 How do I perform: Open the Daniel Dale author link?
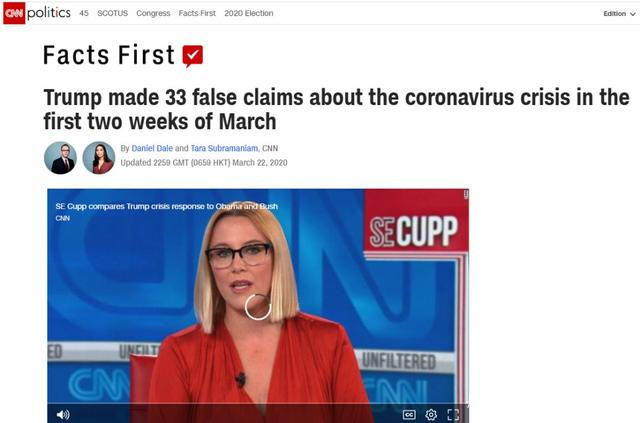(x=152, y=148)
